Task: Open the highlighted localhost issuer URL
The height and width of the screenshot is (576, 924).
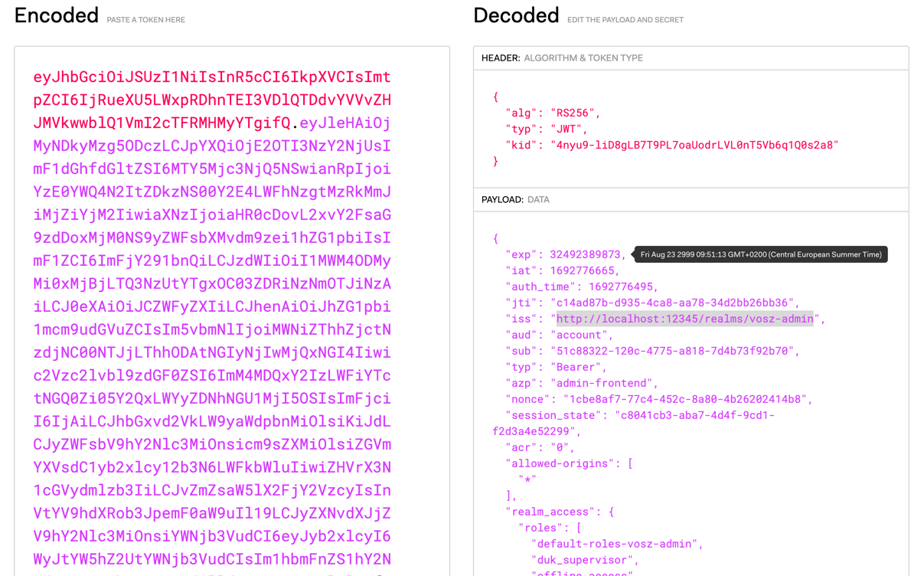Action: coord(684,319)
